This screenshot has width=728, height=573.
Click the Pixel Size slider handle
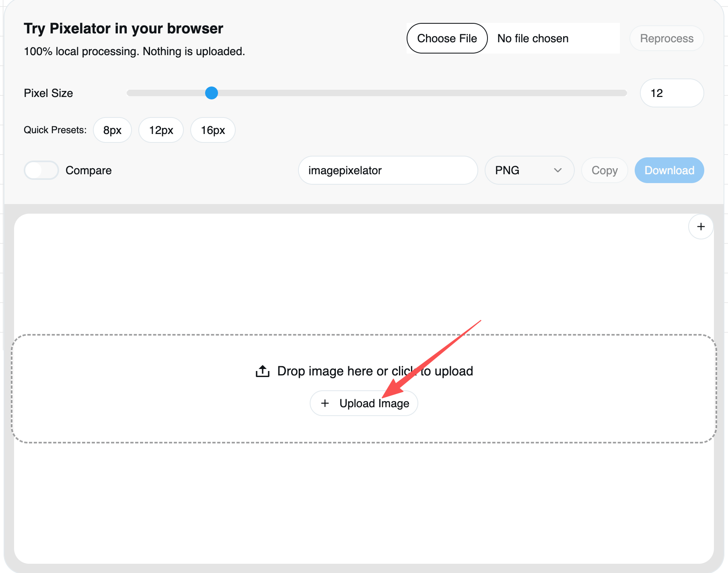click(x=212, y=93)
